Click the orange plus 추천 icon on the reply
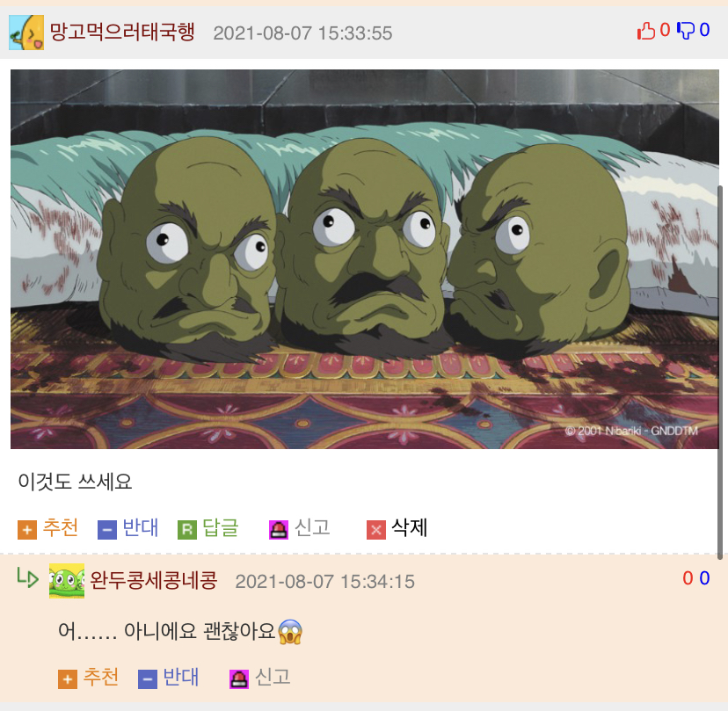 point(68,679)
